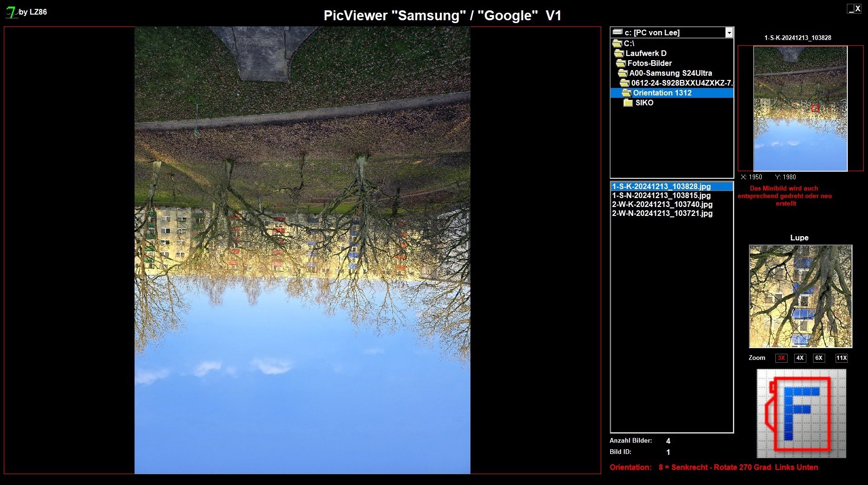Set Lupe zoom to 6X
The width and height of the screenshot is (868, 485).
819,358
